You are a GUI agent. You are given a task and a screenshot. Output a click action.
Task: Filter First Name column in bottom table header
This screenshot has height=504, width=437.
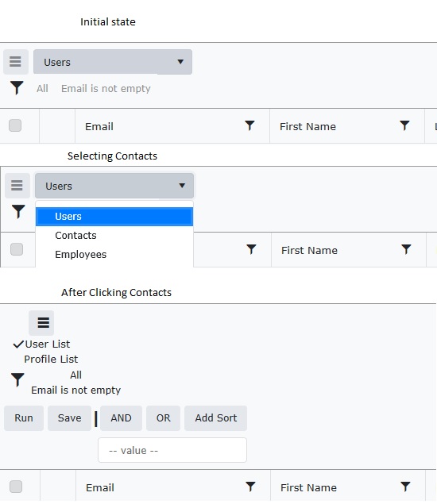(x=405, y=487)
